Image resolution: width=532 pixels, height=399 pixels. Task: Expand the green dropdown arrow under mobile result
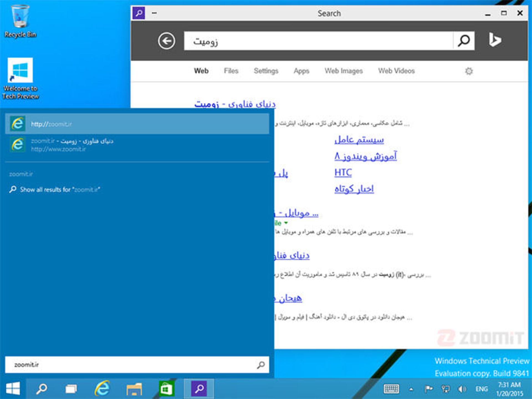pos(286,223)
